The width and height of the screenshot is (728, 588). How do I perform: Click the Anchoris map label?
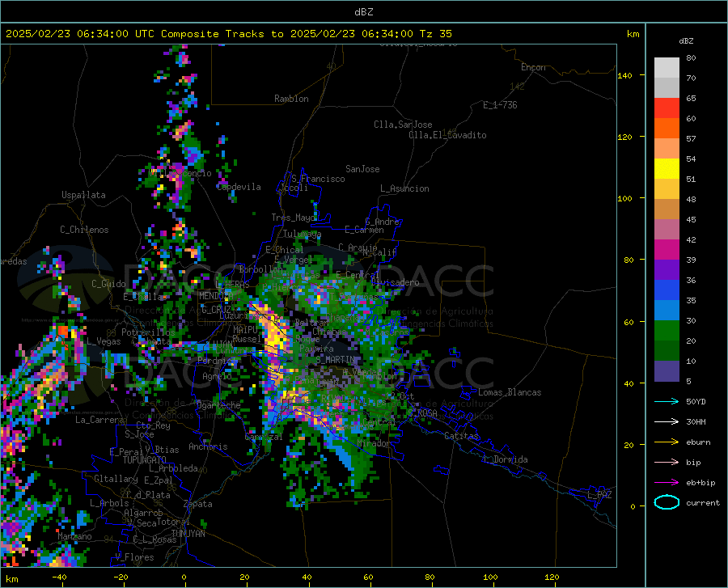[x=208, y=446]
